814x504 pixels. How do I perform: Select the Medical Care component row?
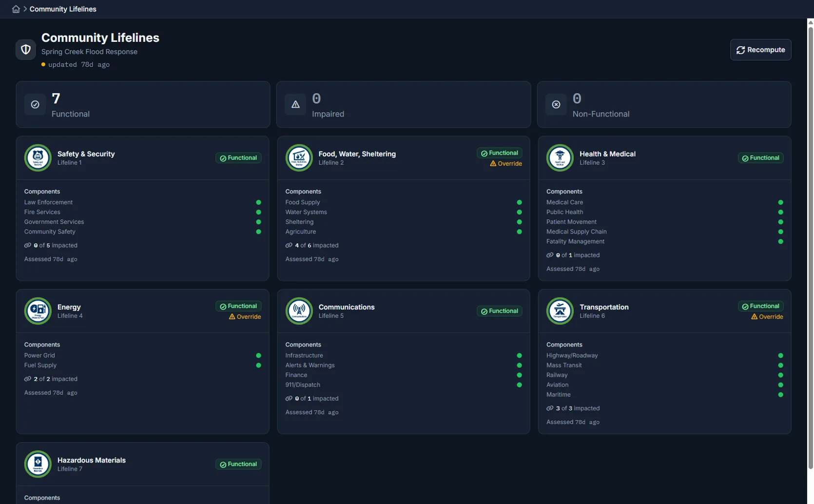pos(665,202)
